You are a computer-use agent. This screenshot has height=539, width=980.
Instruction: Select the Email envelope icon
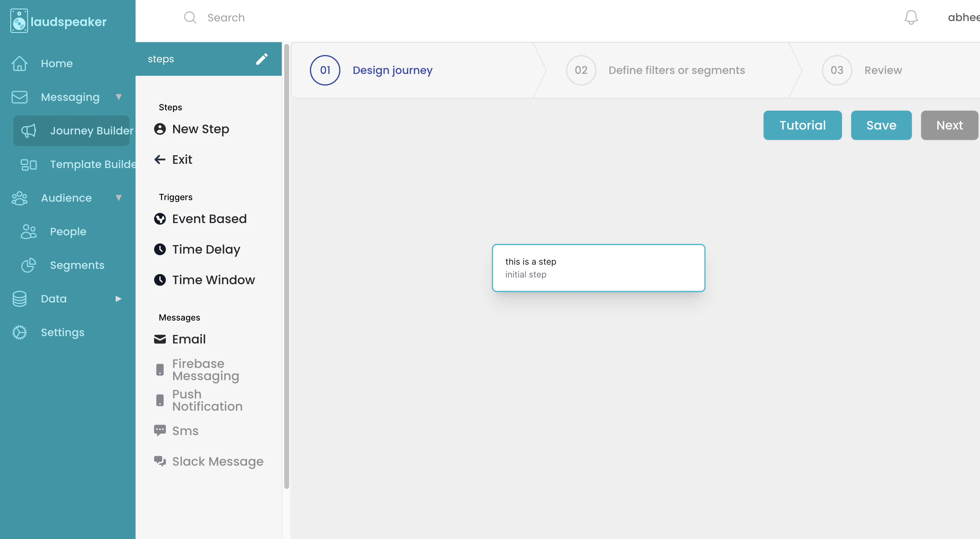pos(160,339)
